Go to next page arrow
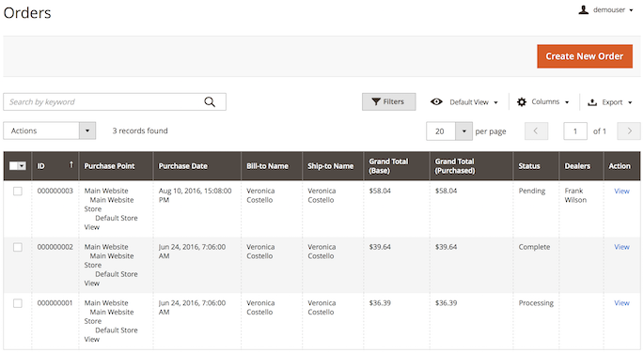The height and width of the screenshot is (353, 644). (x=629, y=131)
